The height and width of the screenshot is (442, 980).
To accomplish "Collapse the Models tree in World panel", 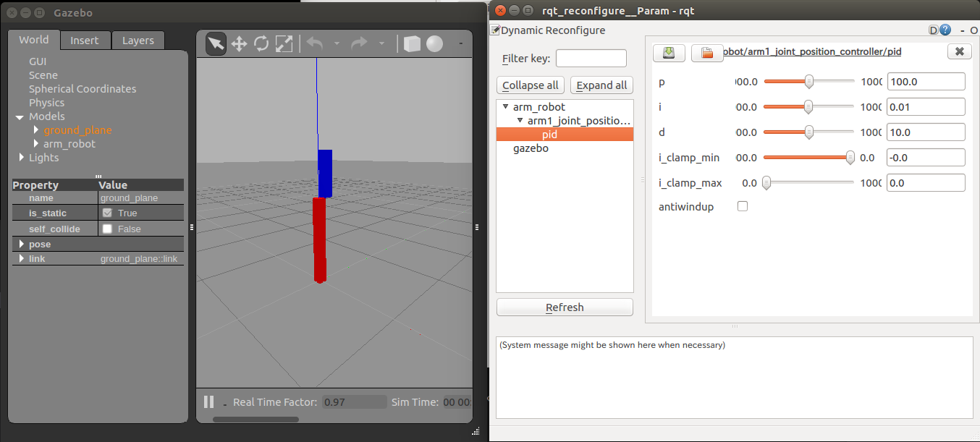I will point(20,116).
